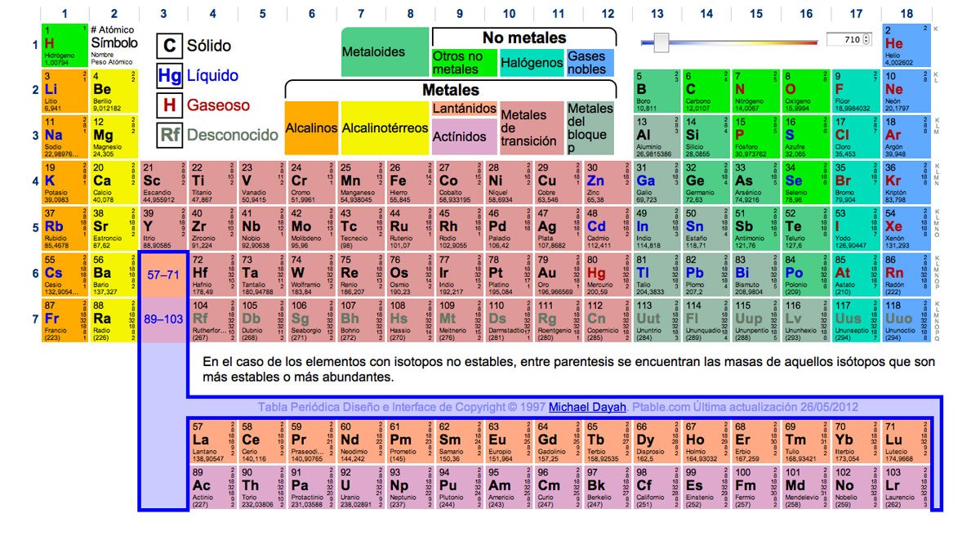Toggle the Sólido state legend box
The width and height of the screenshot is (980, 558).
tap(170, 46)
